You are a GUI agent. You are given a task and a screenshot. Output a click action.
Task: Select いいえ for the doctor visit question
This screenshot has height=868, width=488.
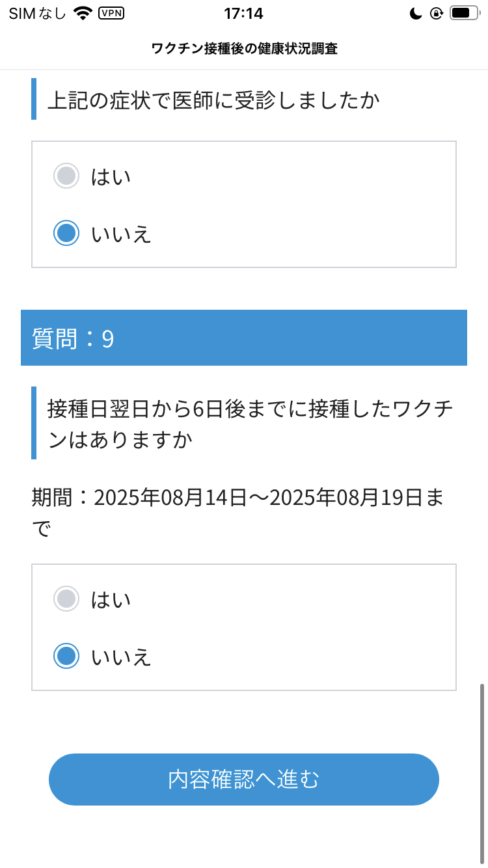coord(66,232)
